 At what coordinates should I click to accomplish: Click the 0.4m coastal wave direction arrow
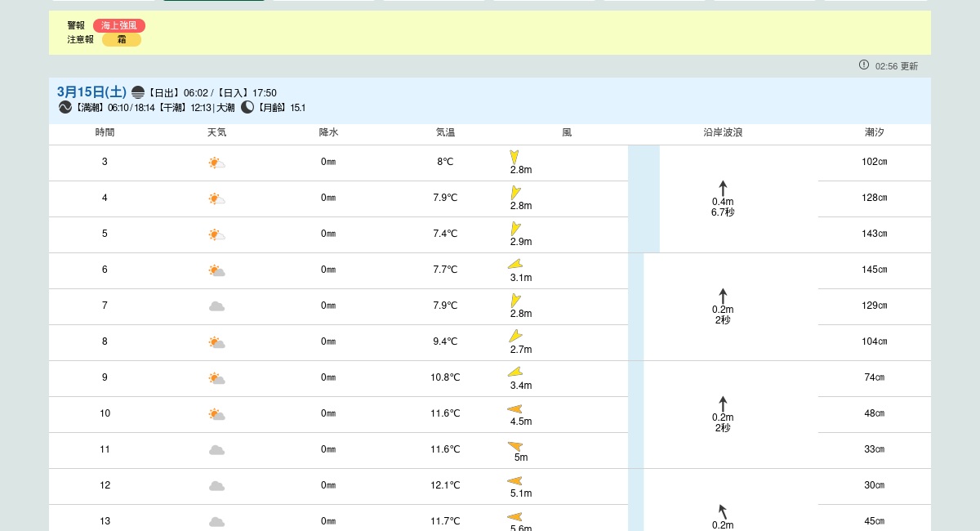[723, 188]
